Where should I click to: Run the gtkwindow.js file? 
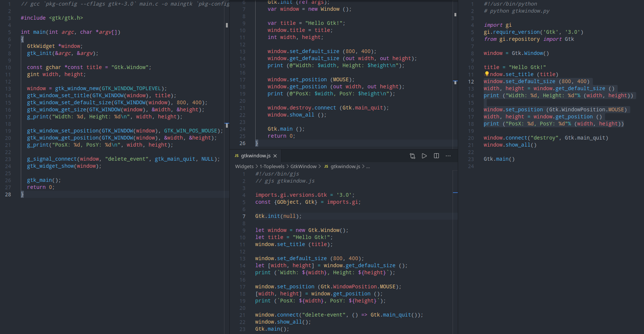pos(424,156)
